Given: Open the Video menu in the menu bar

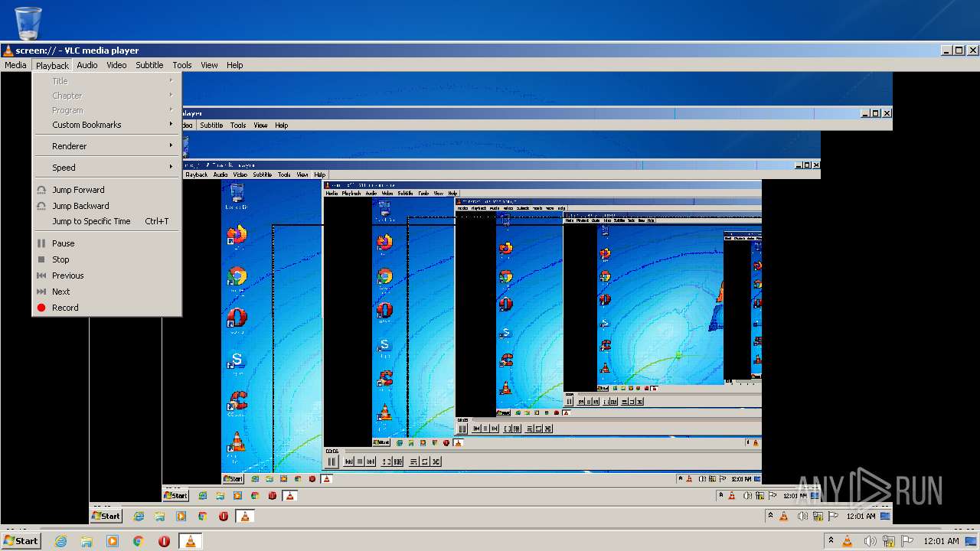Looking at the screenshot, I should click(x=116, y=65).
